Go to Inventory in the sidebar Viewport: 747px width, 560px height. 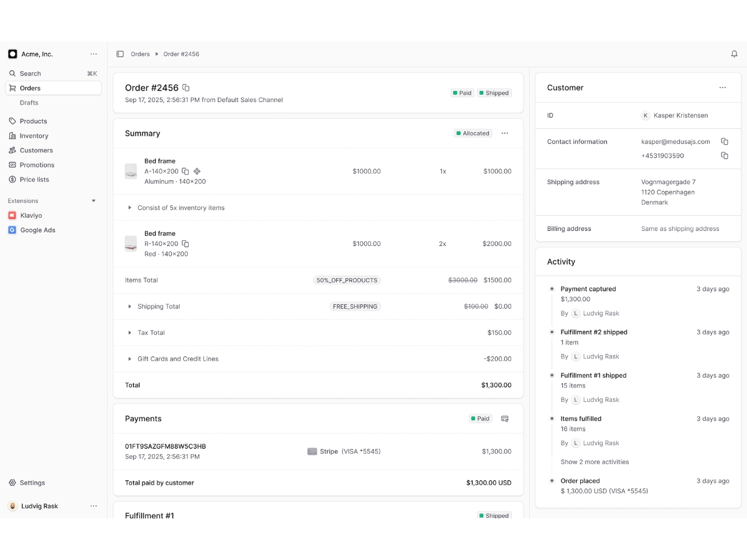[x=54, y=136]
